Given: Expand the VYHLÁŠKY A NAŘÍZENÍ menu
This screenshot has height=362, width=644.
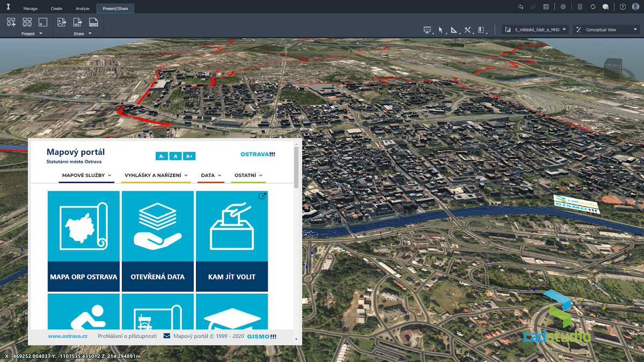Looking at the screenshot, I should click(x=156, y=175).
